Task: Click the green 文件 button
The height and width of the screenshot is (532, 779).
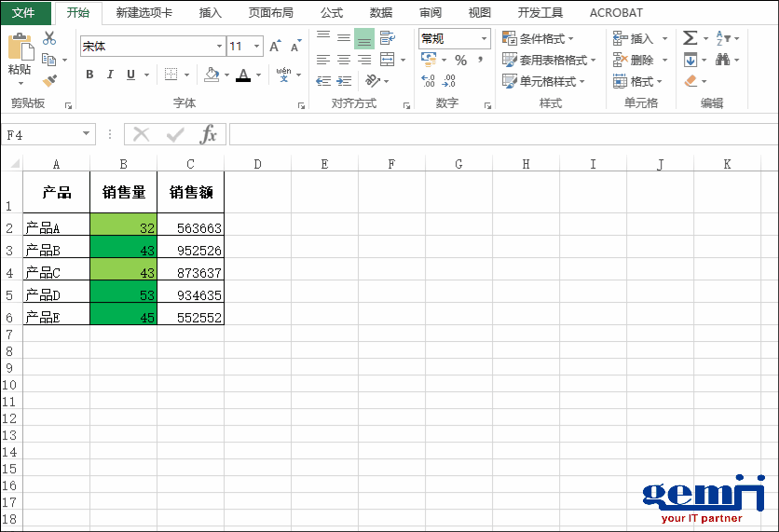Action: tap(24, 13)
